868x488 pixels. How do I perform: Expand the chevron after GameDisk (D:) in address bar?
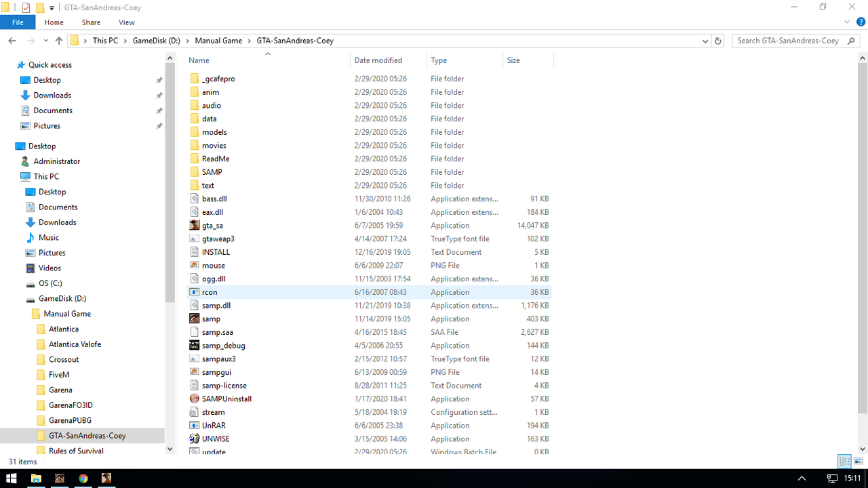188,41
